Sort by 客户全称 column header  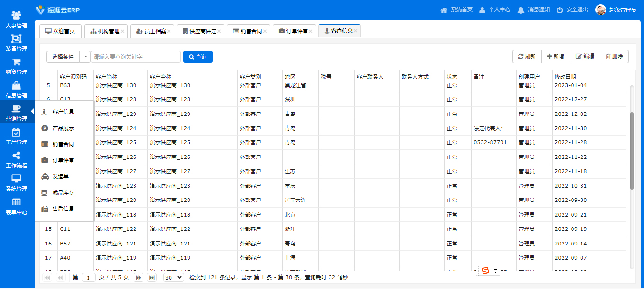tap(192, 77)
